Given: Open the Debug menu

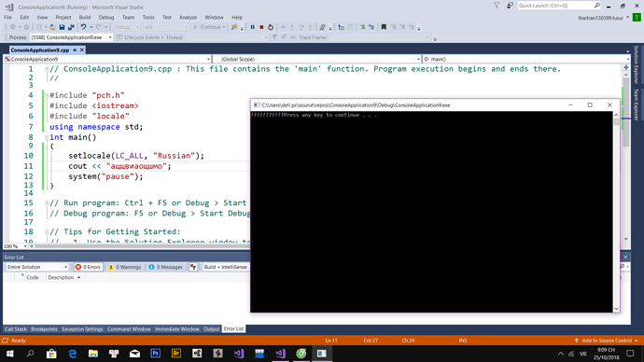Looking at the screenshot, I should pyautogui.click(x=106, y=17).
